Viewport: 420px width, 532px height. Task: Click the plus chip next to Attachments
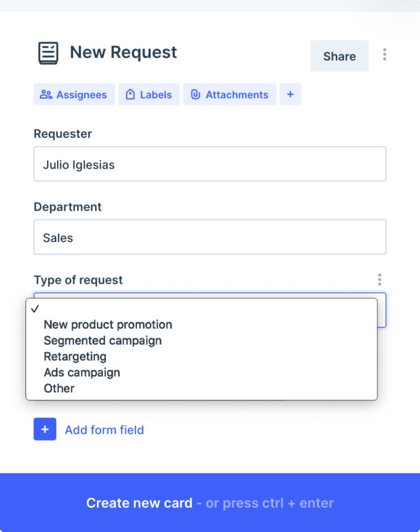coord(290,94)
